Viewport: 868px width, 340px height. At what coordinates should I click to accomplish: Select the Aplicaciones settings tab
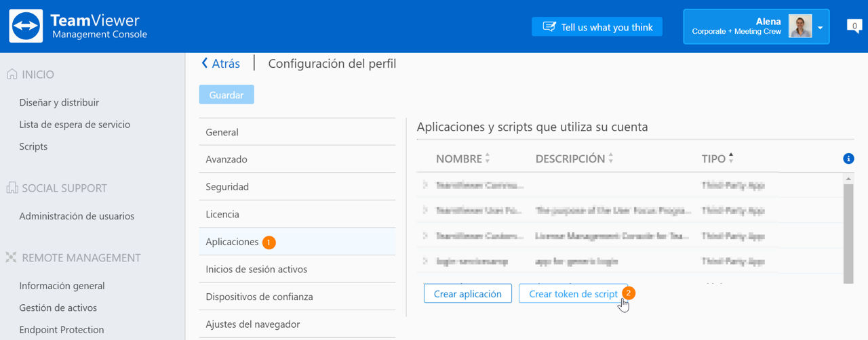(x=297, y=242)
